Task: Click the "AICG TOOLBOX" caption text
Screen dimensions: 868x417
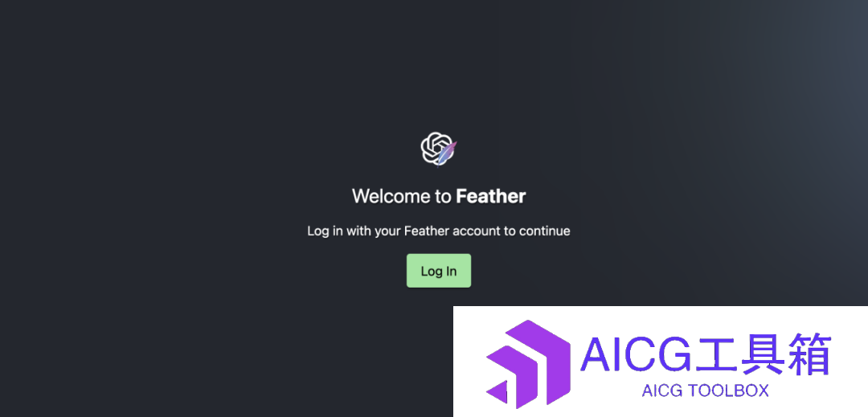Action: tap(706, 391)
